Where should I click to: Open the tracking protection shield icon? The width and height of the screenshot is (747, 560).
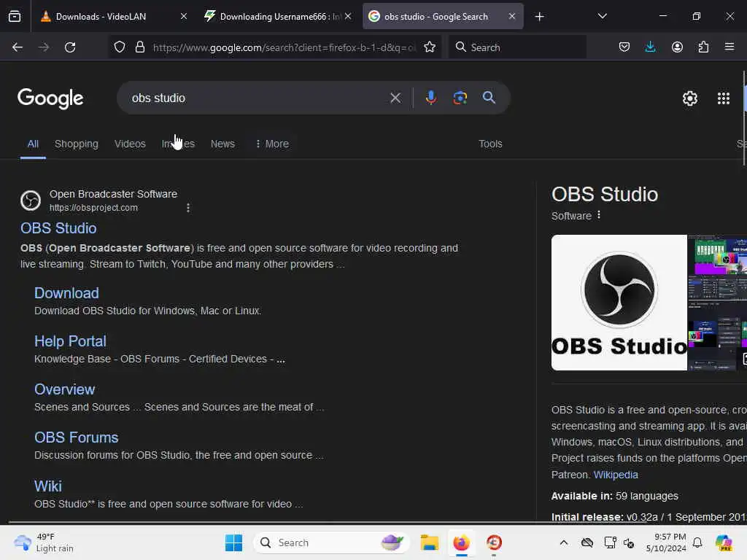tap(120, 47)
